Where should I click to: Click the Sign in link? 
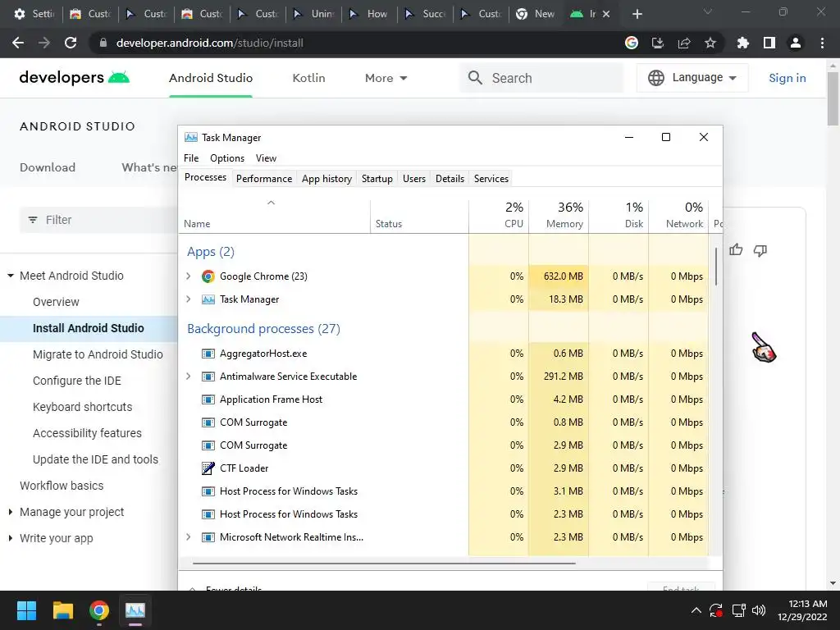pyautogui.click(x=787, y=78)
